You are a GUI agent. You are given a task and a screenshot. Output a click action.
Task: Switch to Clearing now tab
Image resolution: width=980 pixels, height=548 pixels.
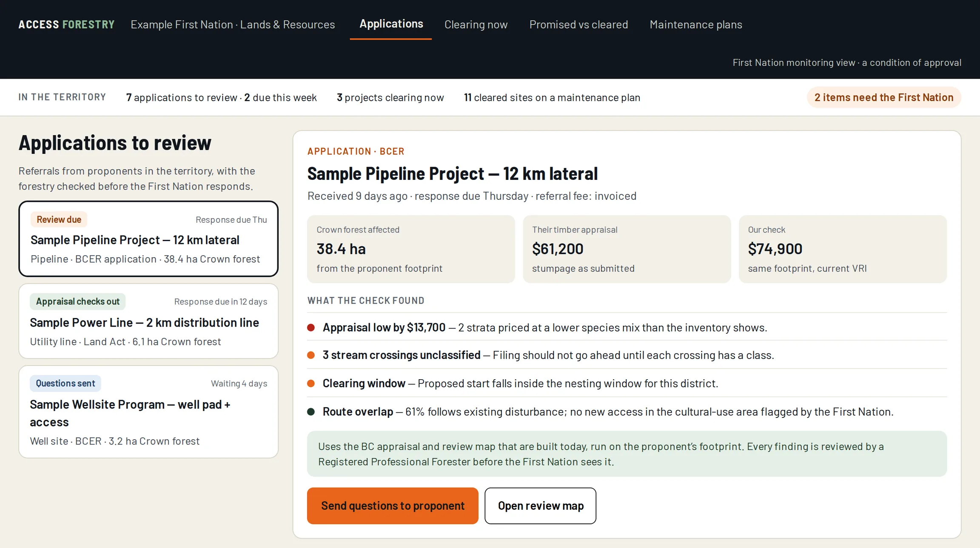[x=476, y=25]
